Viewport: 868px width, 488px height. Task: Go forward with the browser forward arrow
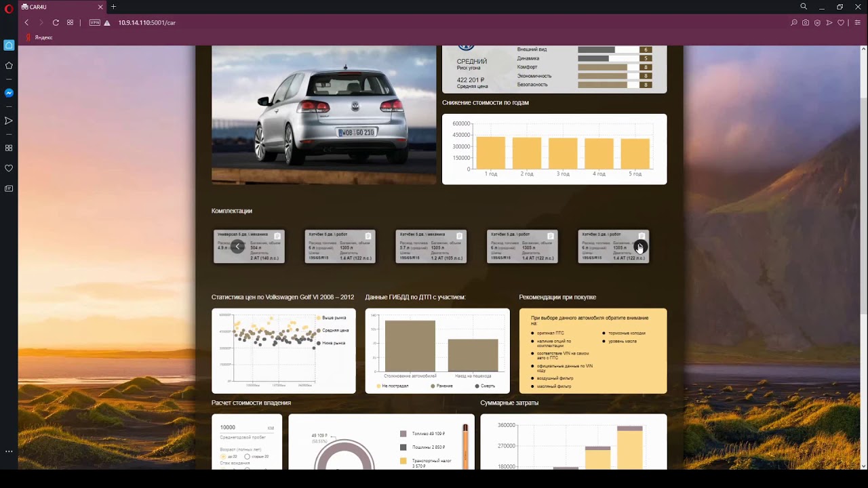click(x=41, y=22)
